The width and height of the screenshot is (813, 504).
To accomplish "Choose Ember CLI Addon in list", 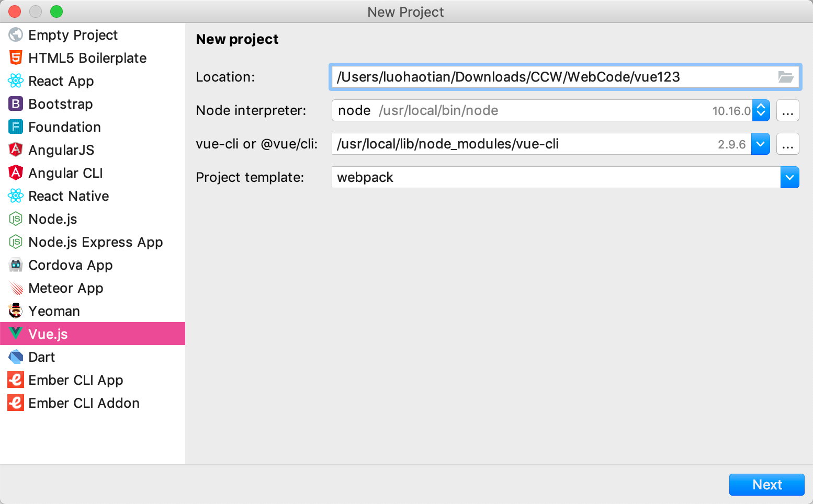I will (x=84, y=403).
